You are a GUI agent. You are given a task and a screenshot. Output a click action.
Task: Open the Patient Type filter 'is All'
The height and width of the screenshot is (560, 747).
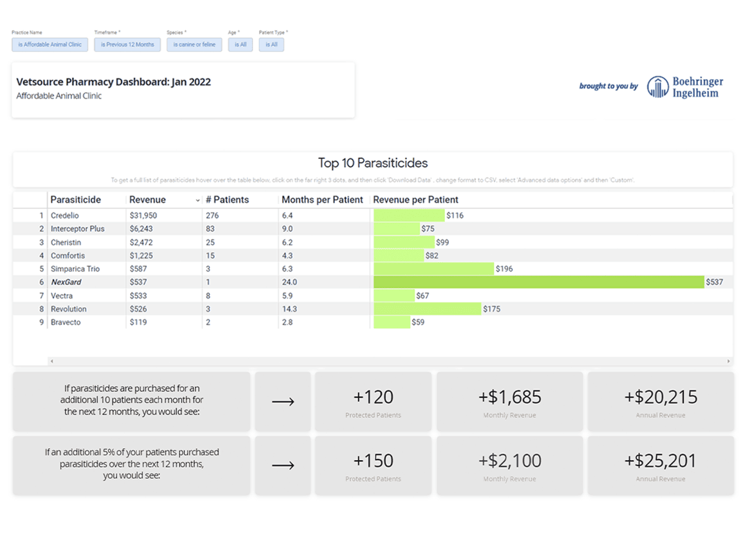(271, 45)
